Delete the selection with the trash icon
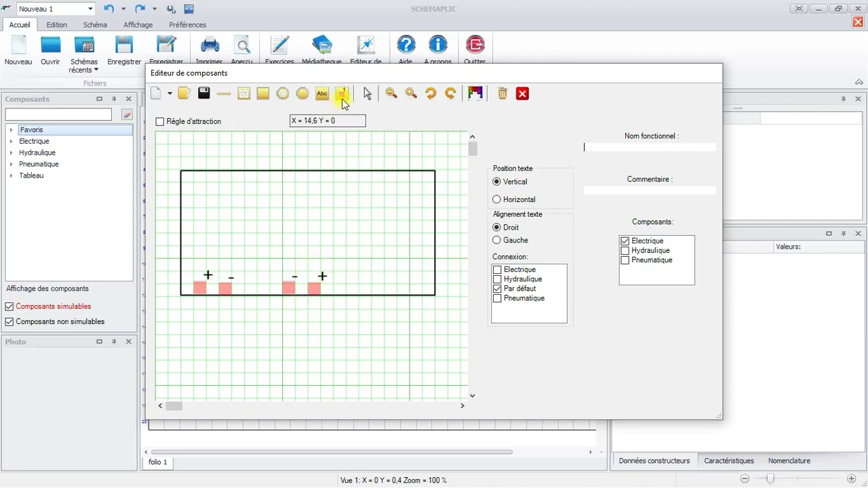Screen dimensions: 868x488 [x=502, y=94]
